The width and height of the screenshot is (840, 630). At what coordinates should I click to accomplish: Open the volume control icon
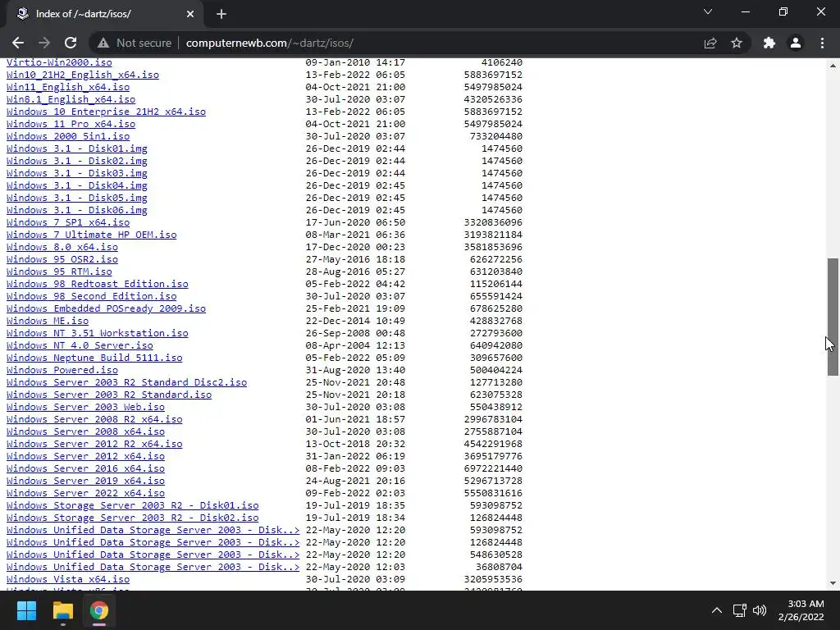point(760,610)
